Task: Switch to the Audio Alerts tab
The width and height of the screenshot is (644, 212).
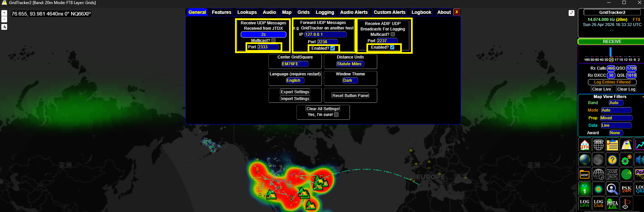Action: click(x=354, y=12)
